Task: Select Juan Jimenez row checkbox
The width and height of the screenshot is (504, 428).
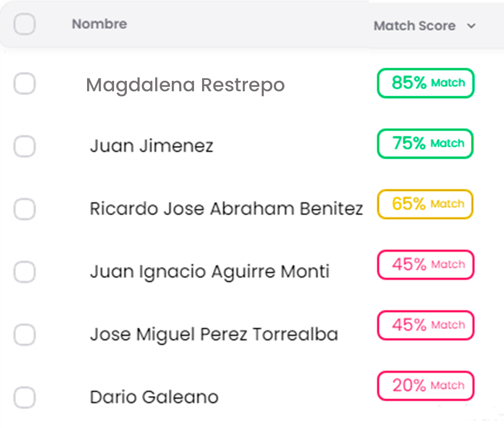Action: (x=25, y=146)
